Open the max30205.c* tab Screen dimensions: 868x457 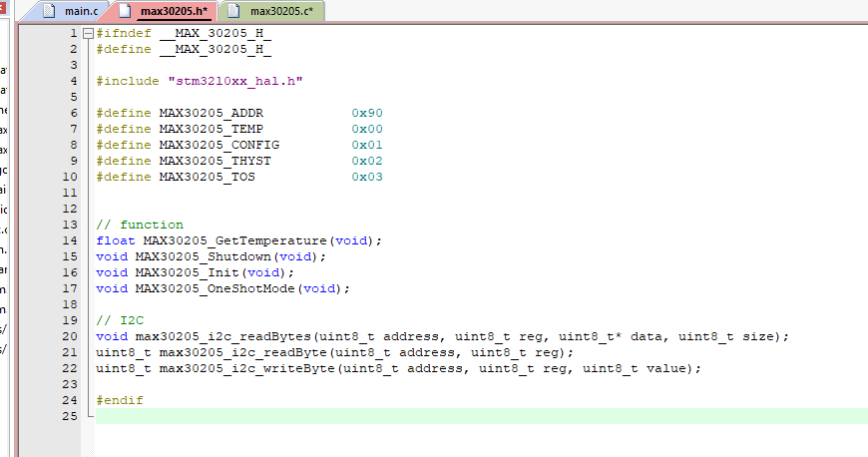tap(279, 12)
